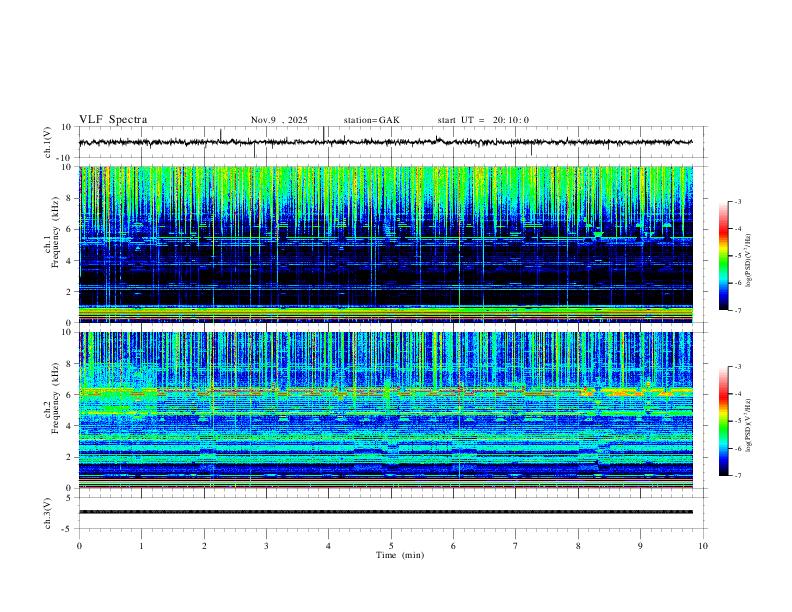This screenshot has width=792, height=612.
Task: Click the time axis tick label "3"
Action: point(266,546)
